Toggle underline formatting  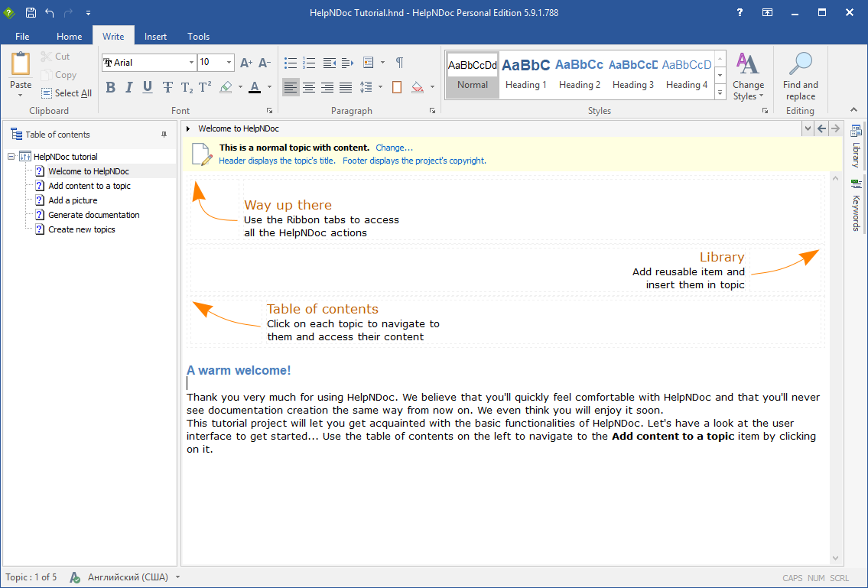click(148, 87)
